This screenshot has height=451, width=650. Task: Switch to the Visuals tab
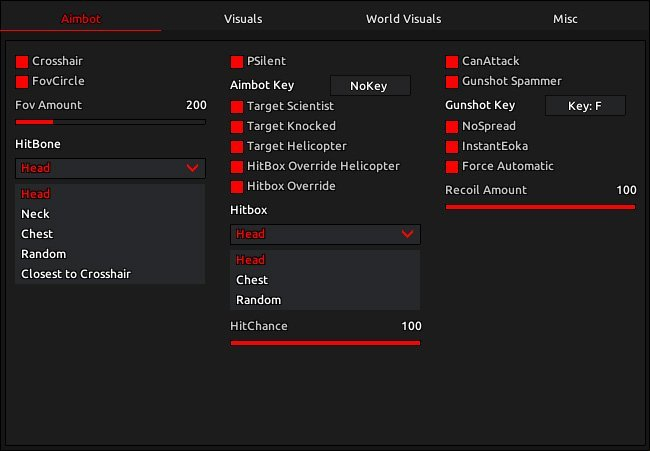pyautogui.click(x=244, y=18)
